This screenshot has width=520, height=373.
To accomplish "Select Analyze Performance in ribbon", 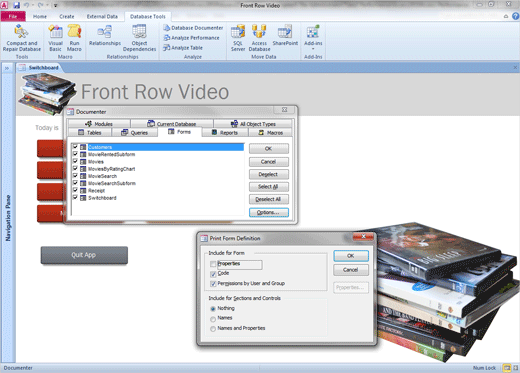I will 192,38.
